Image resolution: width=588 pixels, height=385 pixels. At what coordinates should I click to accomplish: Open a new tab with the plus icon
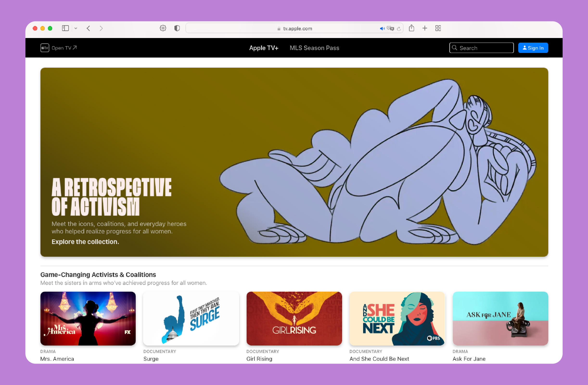tap(425, 28)
